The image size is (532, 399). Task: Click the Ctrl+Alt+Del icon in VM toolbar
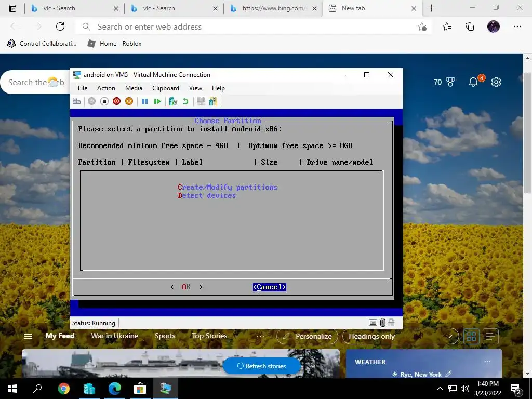coord(77,101)
